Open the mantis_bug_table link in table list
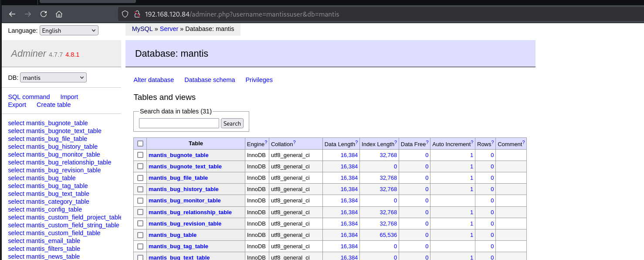The image size is (644, 260). point(172,235)
